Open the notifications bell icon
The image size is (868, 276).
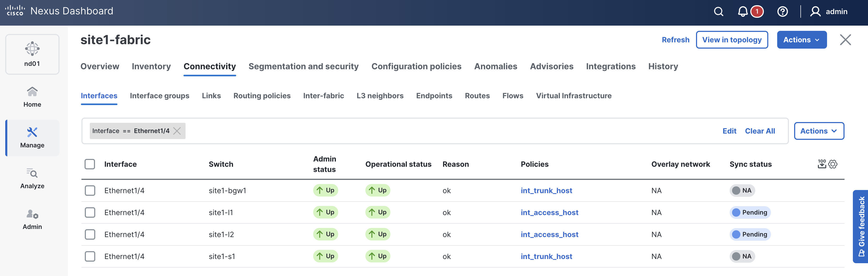click(x=743, y=12)
